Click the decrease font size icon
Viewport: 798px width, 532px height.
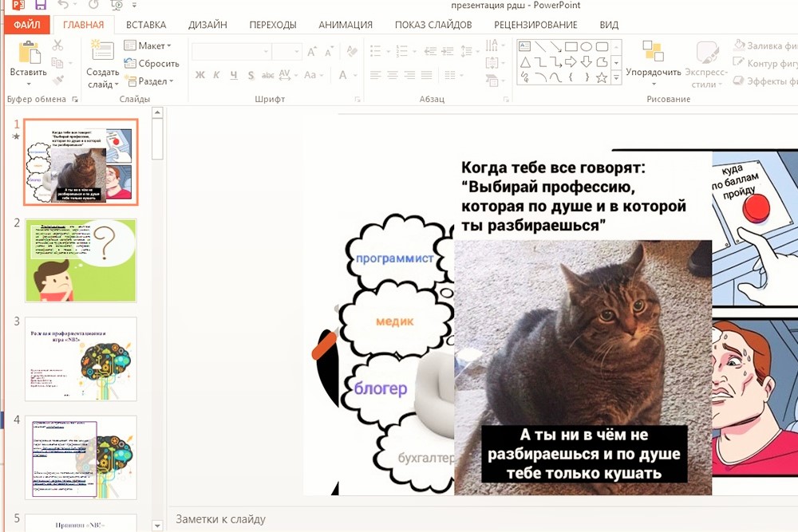(x=329, y=52)
